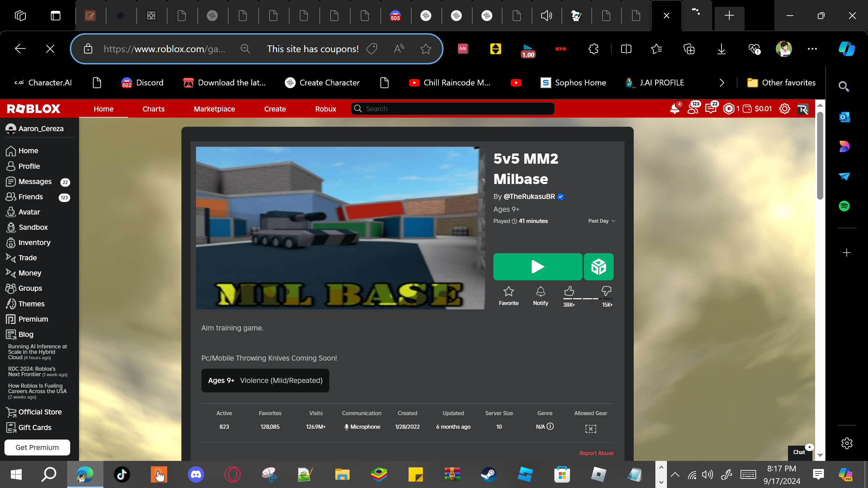Switch to Charts tab
868x488 pixels.
[x=153, y=109]
